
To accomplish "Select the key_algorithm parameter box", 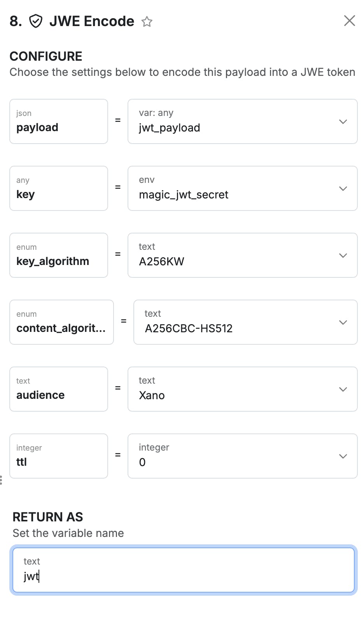I will 59,255.
